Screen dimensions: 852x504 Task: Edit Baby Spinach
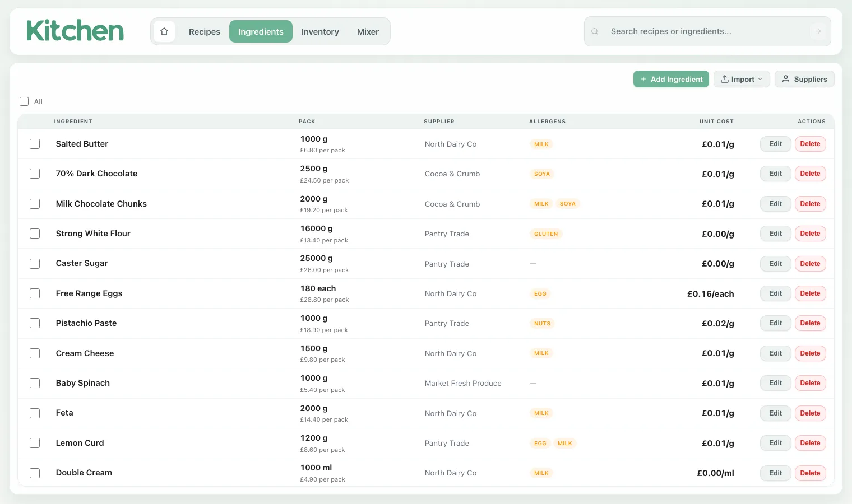coord(775,383)
